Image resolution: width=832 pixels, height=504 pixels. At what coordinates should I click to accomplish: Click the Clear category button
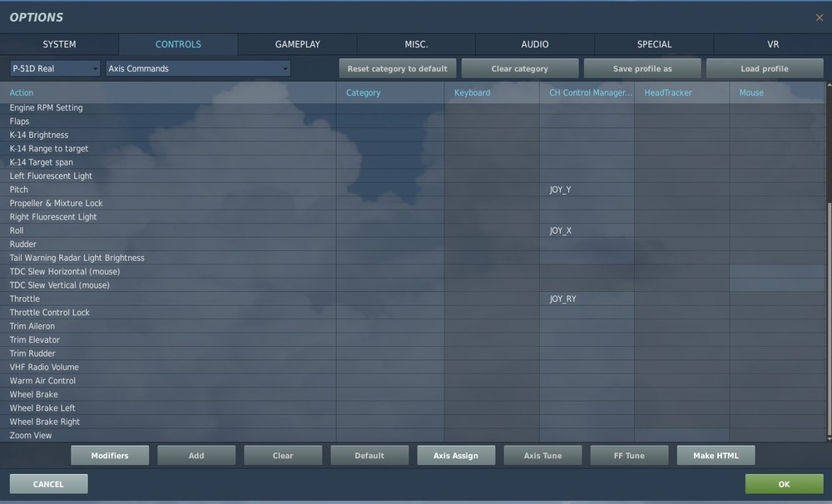click(519, 68)
